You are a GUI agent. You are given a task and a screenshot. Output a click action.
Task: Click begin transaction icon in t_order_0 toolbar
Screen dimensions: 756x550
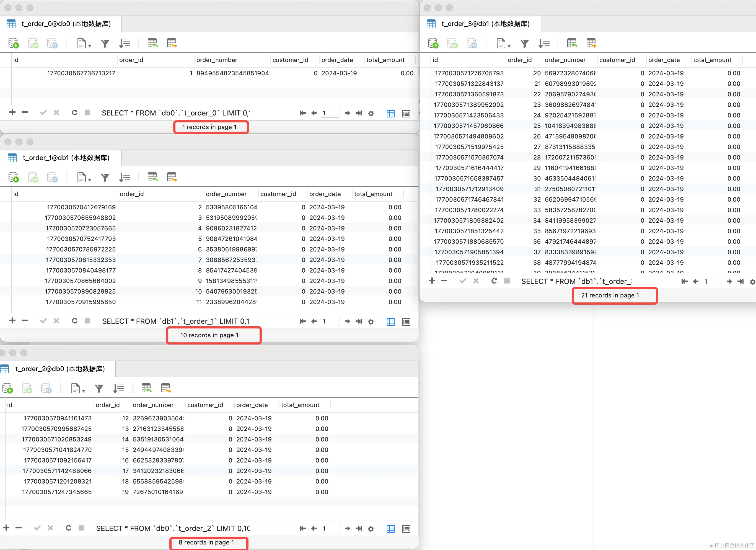pos(14,43)
